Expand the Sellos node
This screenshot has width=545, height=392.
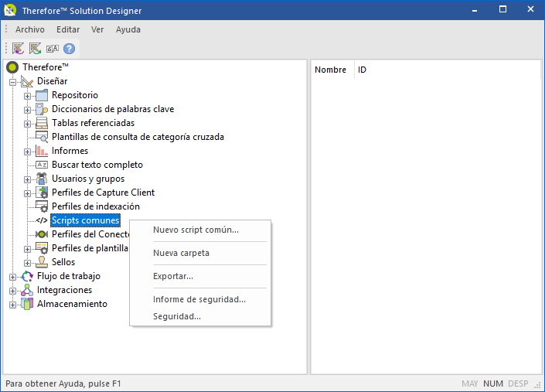pyautogui.click(x=27, y=263)
